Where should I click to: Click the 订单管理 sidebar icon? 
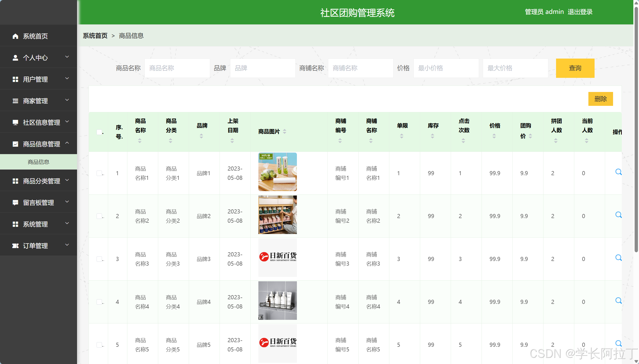click(15, 246)
